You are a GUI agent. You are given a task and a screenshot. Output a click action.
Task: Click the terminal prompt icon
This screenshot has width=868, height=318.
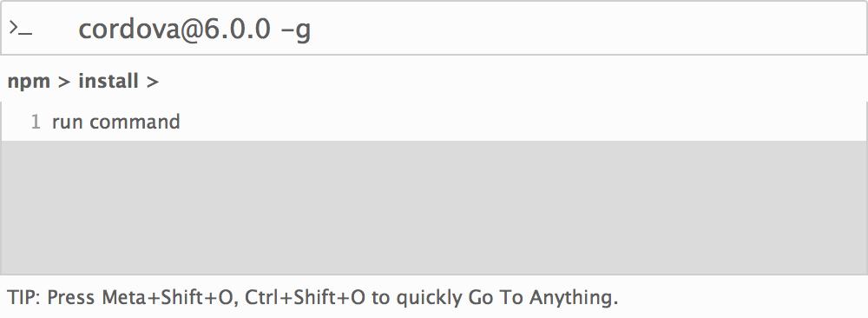(21, 29)
